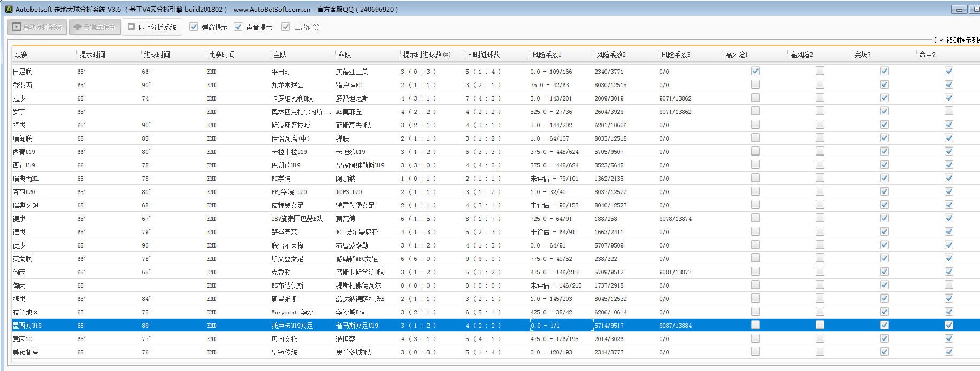
Task: Hit the stop square icon for 停止分析系统
Action: (131, 27)
